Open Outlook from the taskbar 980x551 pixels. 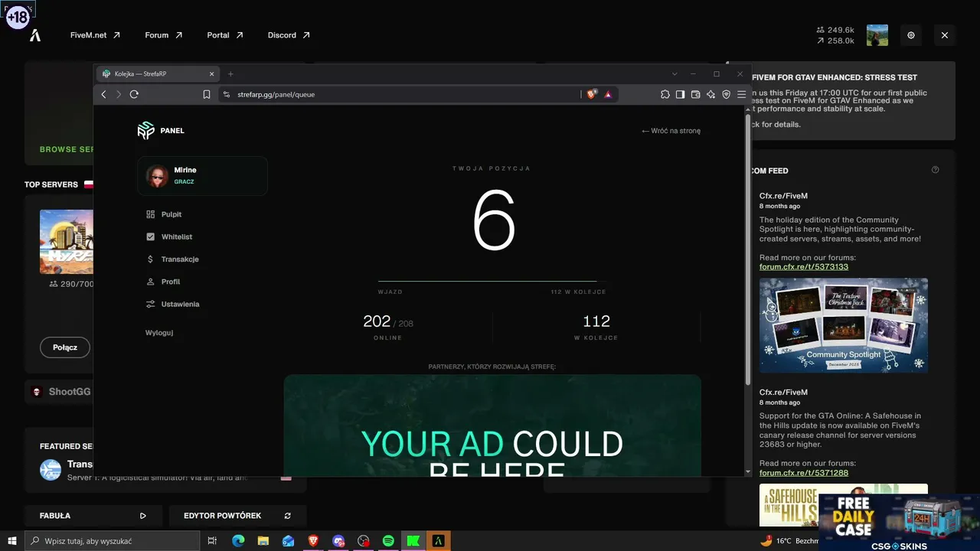click(x=288, y=541)
